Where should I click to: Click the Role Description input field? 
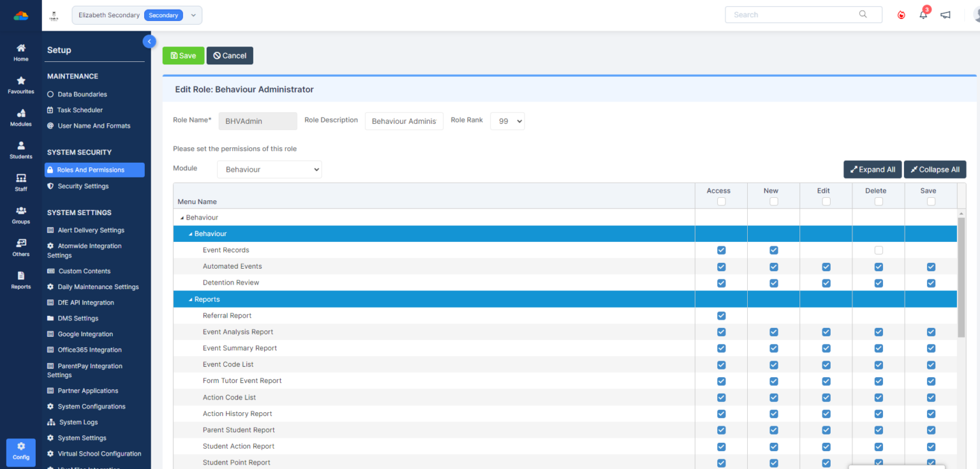[x=404, y=121]
